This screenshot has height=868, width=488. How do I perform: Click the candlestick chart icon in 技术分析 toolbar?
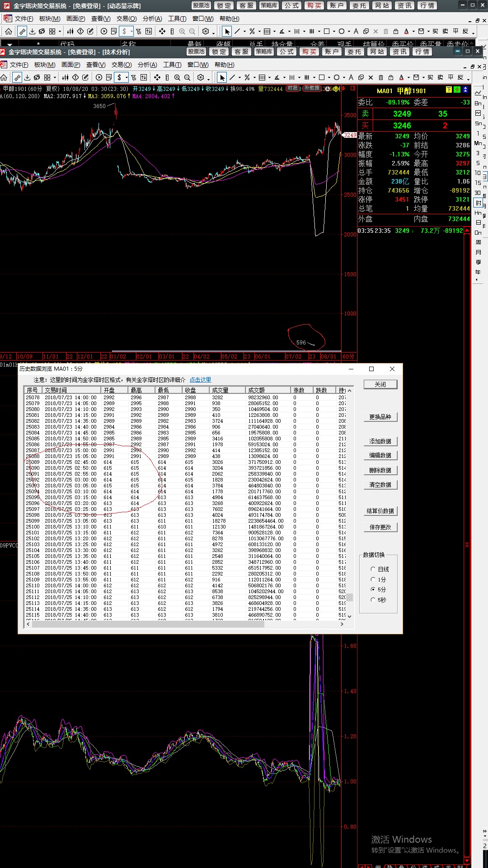tap(66, 77)
